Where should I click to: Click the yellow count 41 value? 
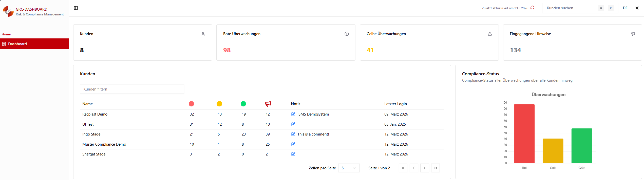(x=370, y=50)
